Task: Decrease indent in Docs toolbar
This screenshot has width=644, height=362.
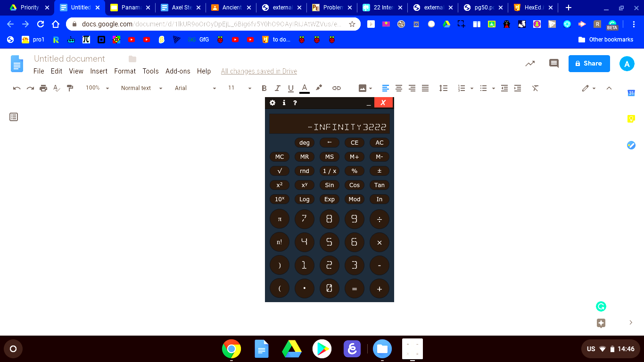Action: click(x=504, y=88)
